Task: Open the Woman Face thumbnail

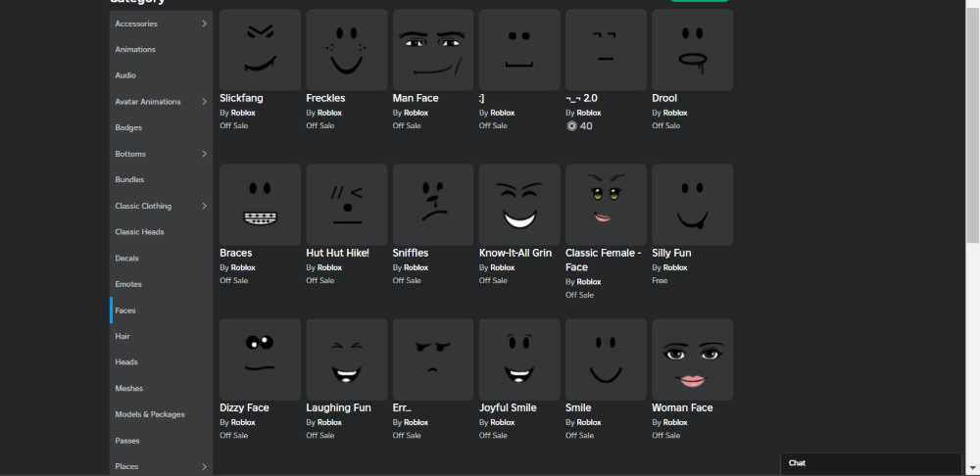Action: [693, 359]
